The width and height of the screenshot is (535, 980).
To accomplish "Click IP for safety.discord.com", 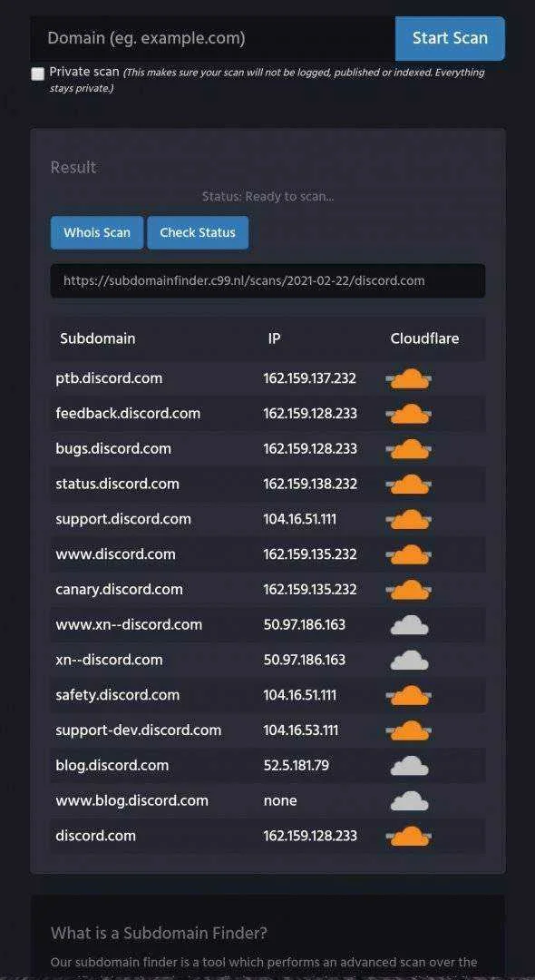I will click(299, 695).
